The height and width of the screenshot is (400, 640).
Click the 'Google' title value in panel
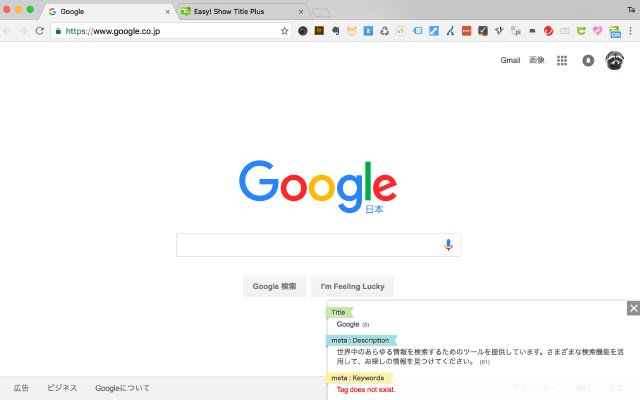tap(348, 324)
